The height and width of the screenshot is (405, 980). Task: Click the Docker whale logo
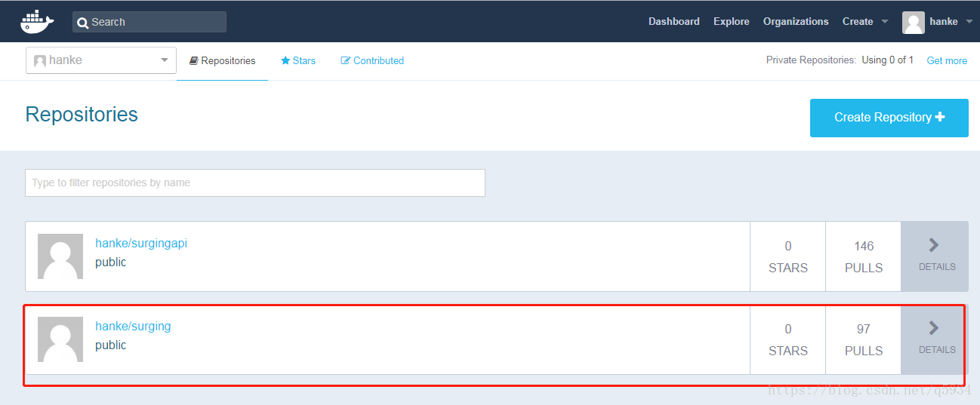38,21
